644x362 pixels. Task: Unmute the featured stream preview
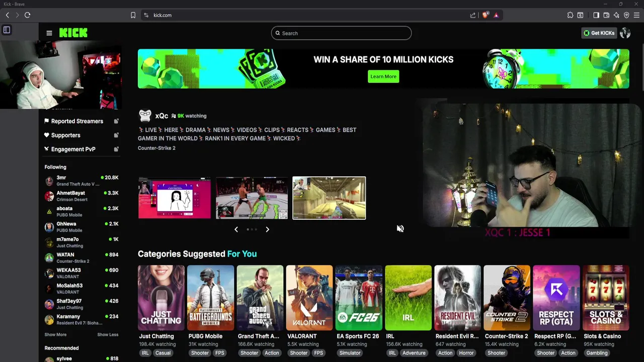400,229
